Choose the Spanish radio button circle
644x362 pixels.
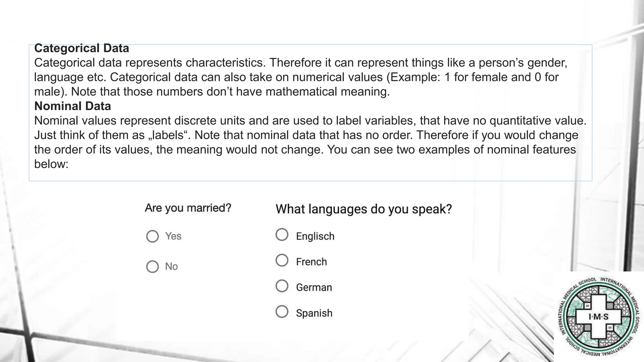tap(282, 312)
